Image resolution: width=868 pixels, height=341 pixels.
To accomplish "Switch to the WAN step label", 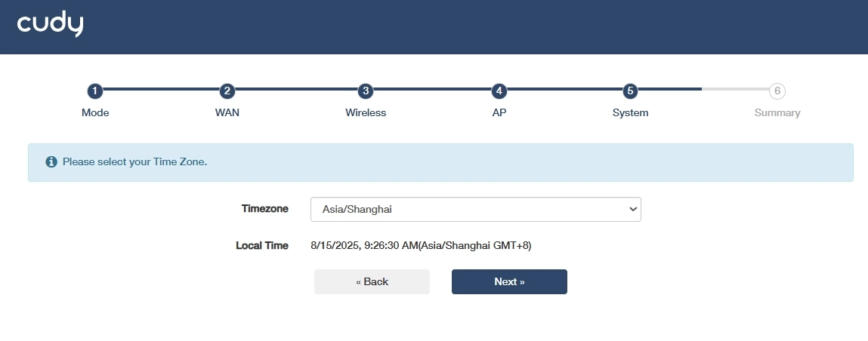I will coord(227,113).
